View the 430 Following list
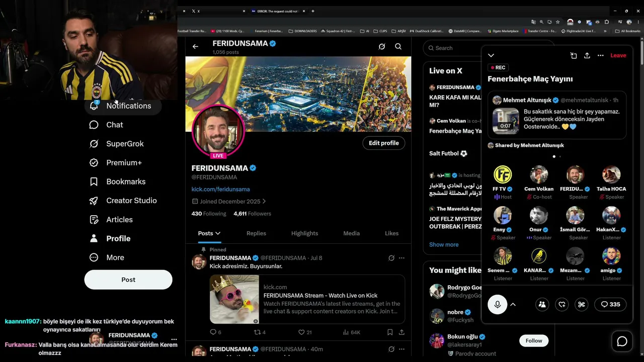Image resolution: width=644 pixels, height=362 pixels. tap(209, 214)
